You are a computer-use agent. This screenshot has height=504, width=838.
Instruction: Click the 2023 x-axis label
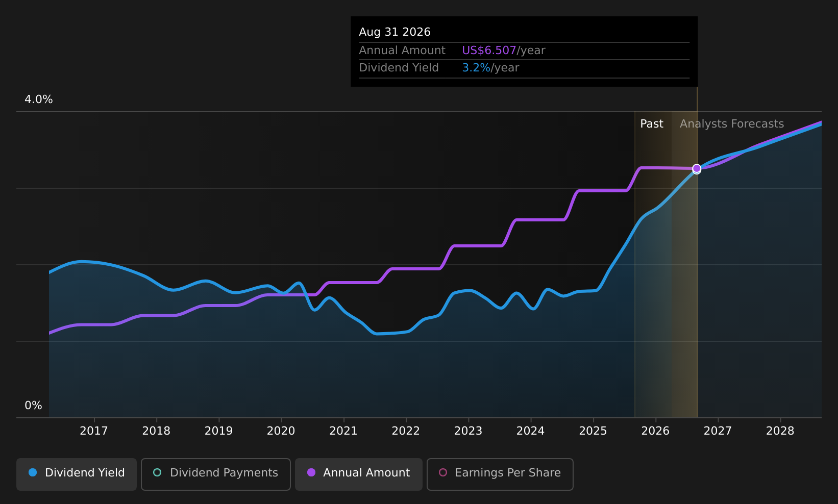(x=468, y=431)
